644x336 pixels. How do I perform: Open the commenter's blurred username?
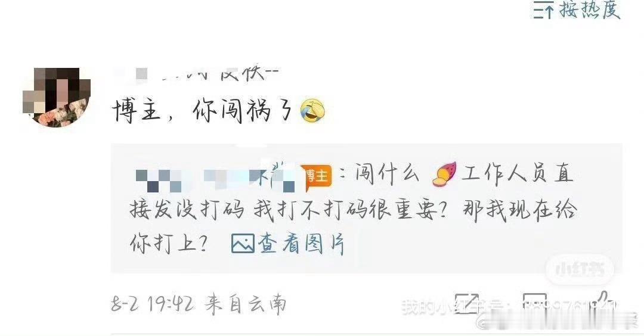196,74
